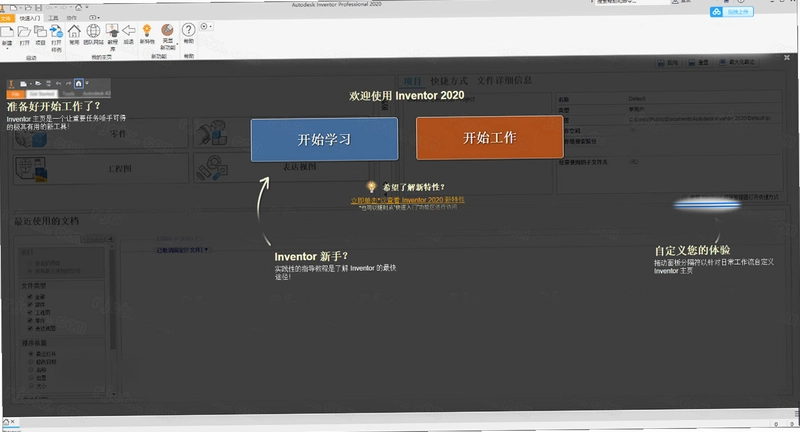Collapse the recent documents filter panel arrow

[x=110, y=239]
